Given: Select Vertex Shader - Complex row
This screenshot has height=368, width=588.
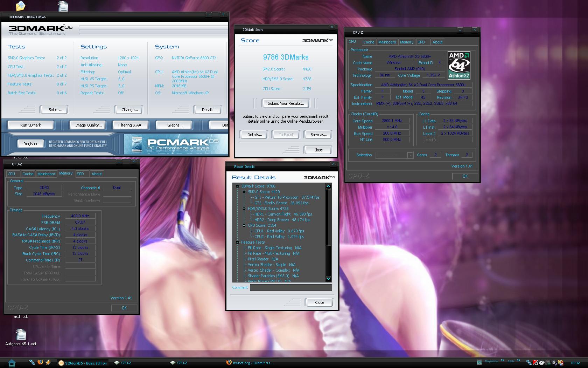Looking at the screenshot, I should (273, 270).
